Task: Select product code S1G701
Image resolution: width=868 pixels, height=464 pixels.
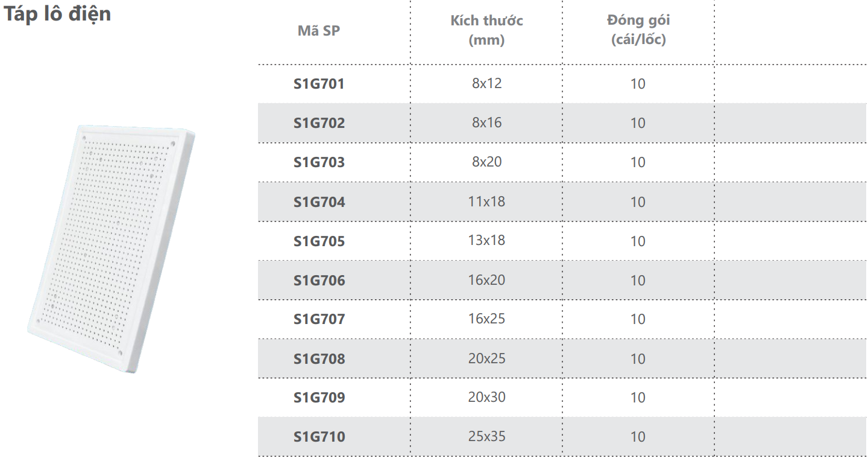Action: [319, 84]
